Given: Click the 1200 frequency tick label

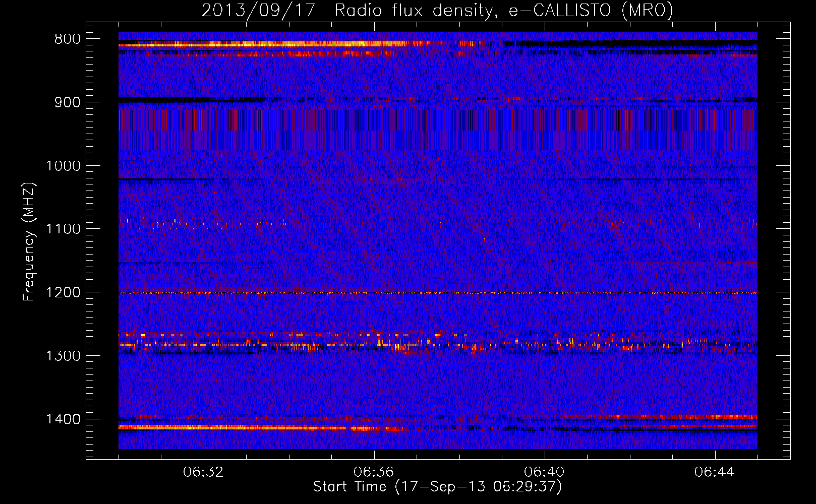Looking at the screenshot, I should coord(63,293).
